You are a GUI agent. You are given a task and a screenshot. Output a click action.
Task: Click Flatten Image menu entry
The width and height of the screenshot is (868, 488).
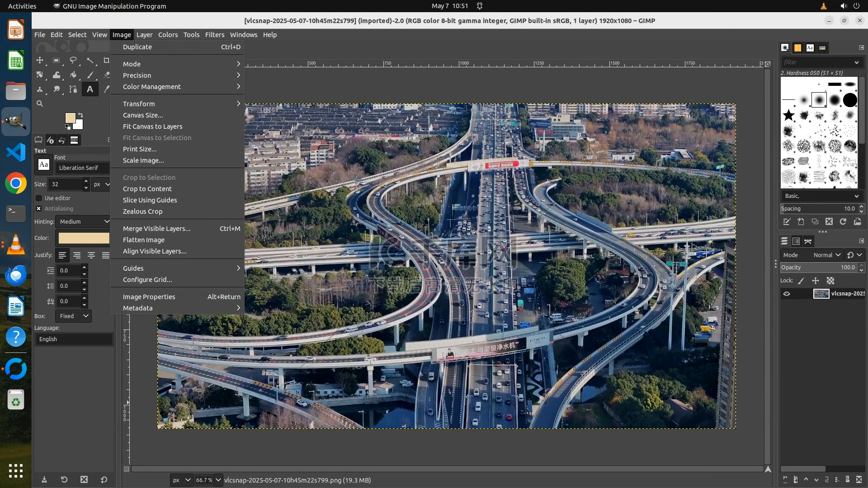click(144, 240)
